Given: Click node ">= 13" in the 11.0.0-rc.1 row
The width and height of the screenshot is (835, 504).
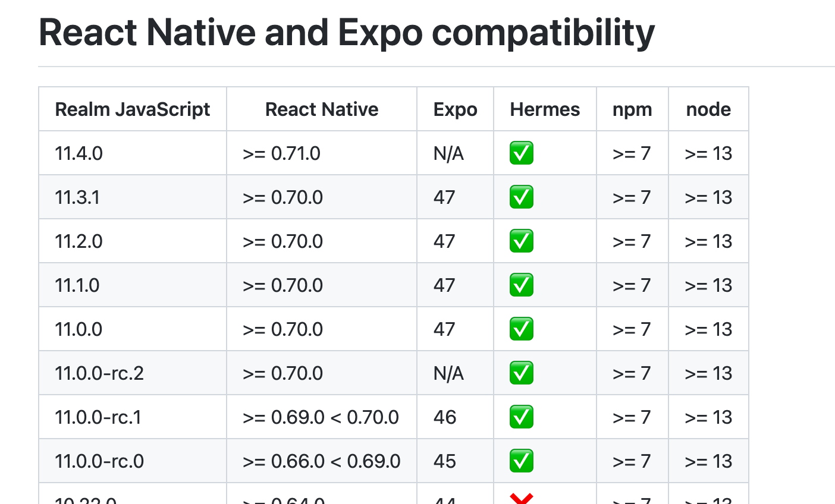Looking at the screenshot, I should tap(708, 417).
